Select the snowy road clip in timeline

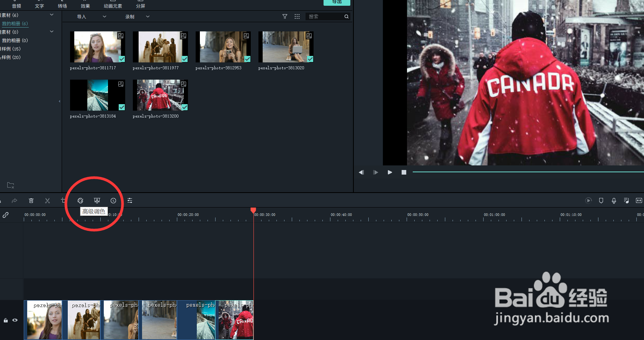(x=196, y=320)
